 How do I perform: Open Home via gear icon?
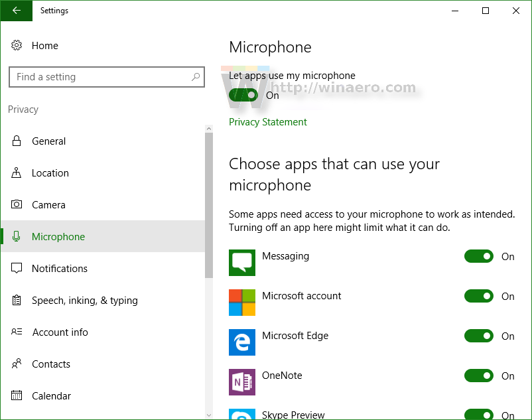pos(17,45)
